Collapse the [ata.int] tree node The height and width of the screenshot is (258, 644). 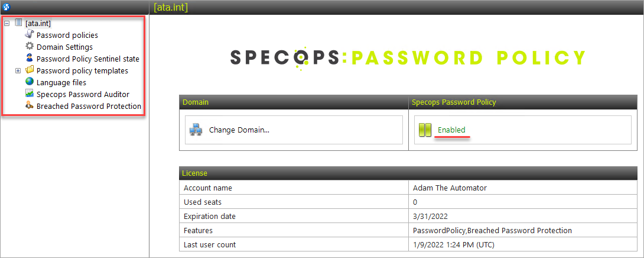coord(6,23)
